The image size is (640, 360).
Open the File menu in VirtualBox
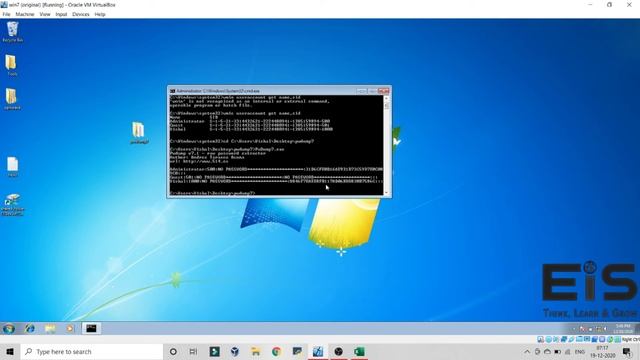pyautogui.click(x=6, y=14)
